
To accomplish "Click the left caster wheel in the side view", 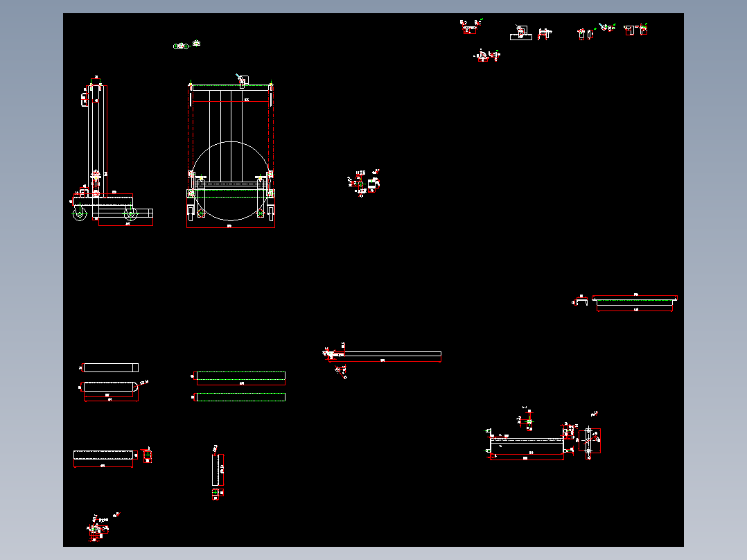I will coord(79,213).
